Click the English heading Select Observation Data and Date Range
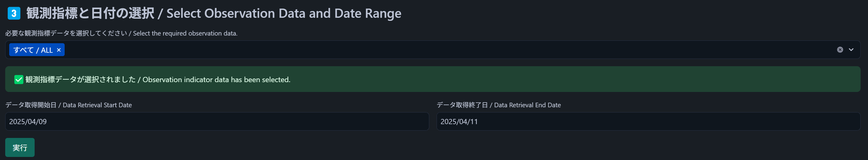868x160 pixels. click(x=284, y=13)
